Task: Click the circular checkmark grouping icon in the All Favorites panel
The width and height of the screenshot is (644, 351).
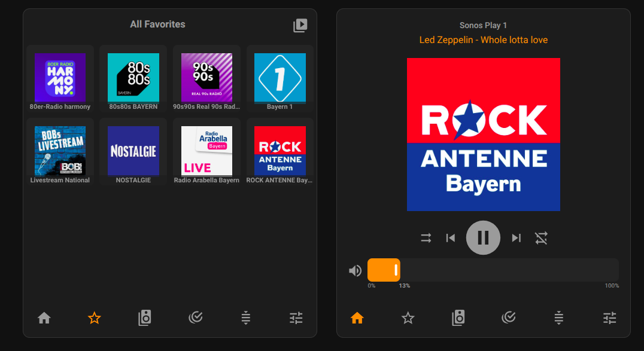Action: click(x=195, y=318)
